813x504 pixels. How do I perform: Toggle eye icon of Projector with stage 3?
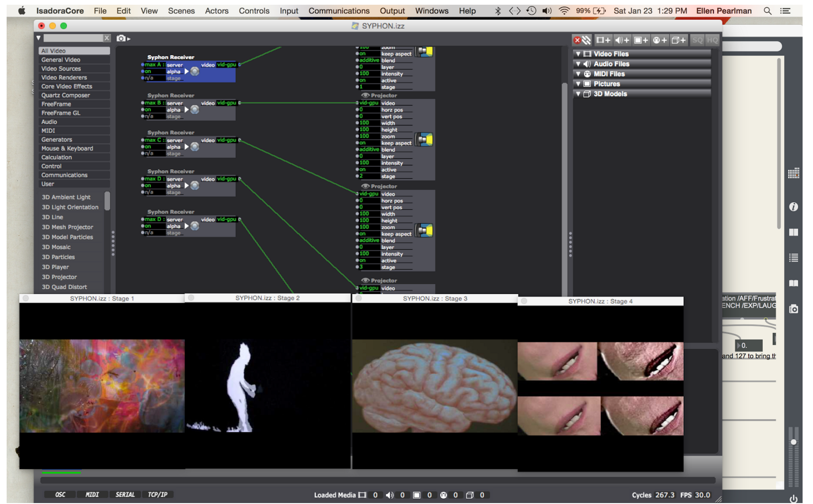tap(365, 186)
